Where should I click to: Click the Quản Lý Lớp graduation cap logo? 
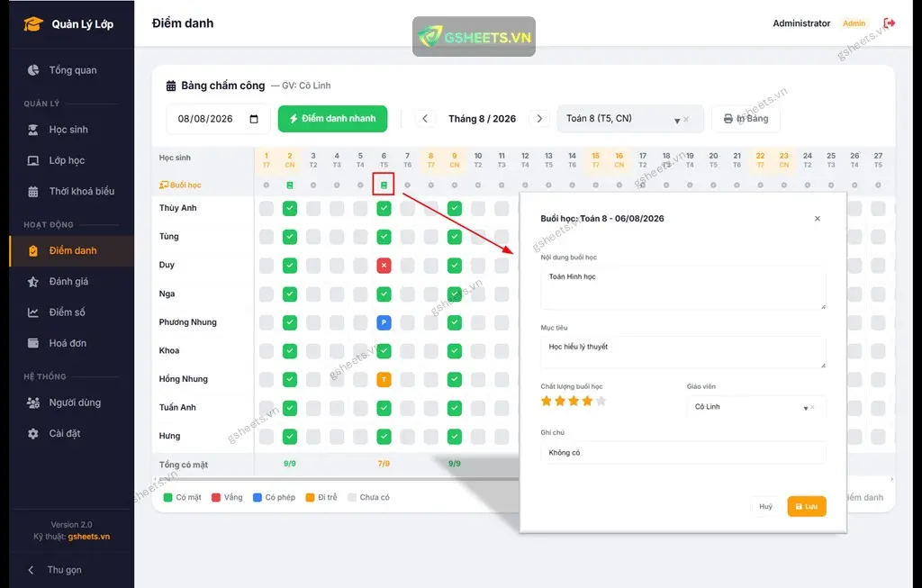tap(33, 24)
